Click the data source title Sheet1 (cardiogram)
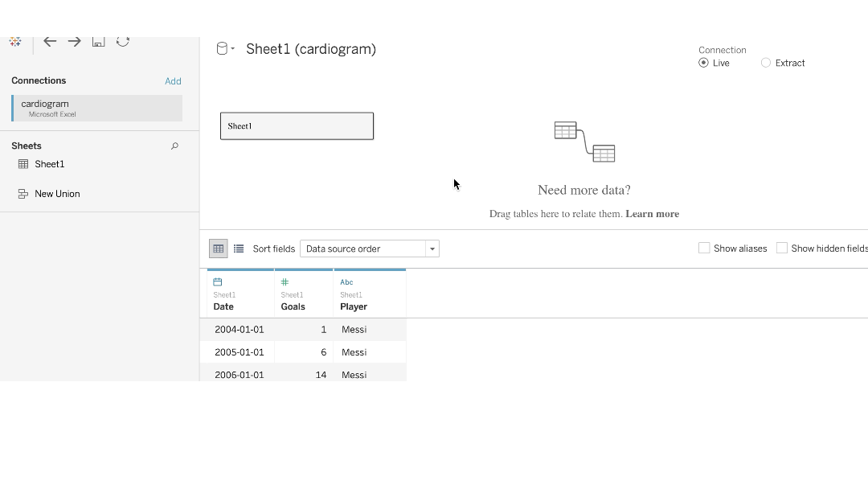This screenshot has height=489, width=868. [311, 49]
